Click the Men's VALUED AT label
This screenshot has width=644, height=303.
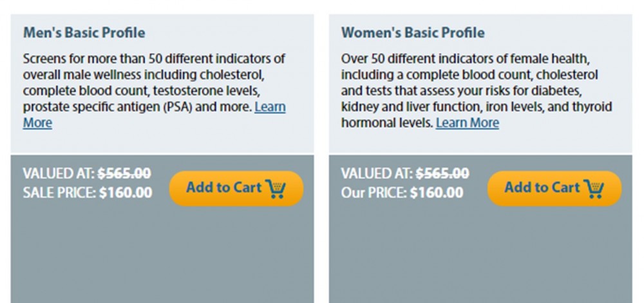59,173
